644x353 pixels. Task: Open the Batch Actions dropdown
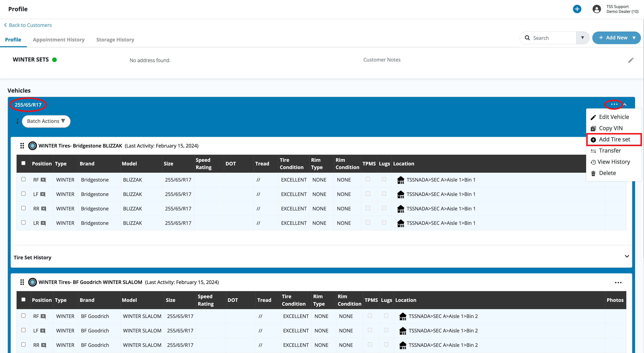coord(46,121)
